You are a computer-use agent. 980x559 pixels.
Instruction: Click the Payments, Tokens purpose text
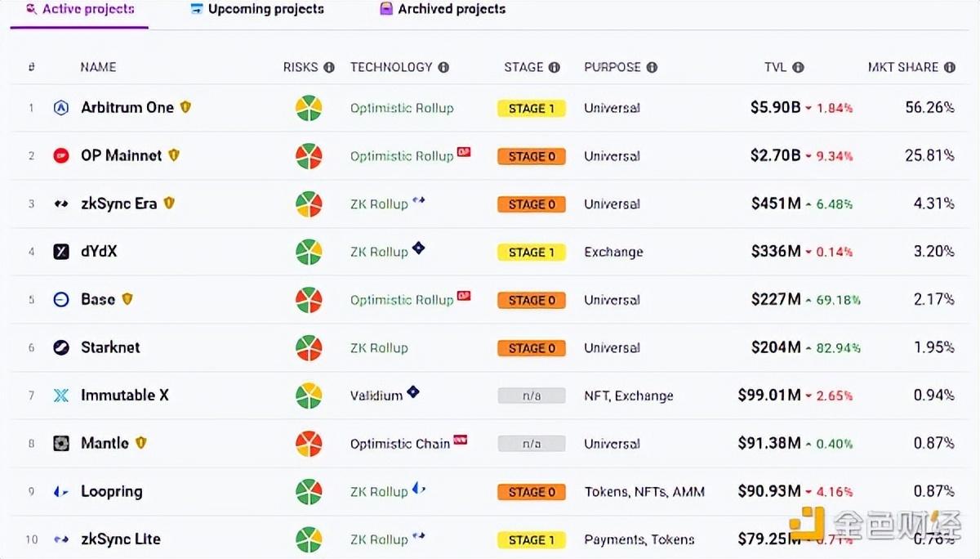pos(639,539)
